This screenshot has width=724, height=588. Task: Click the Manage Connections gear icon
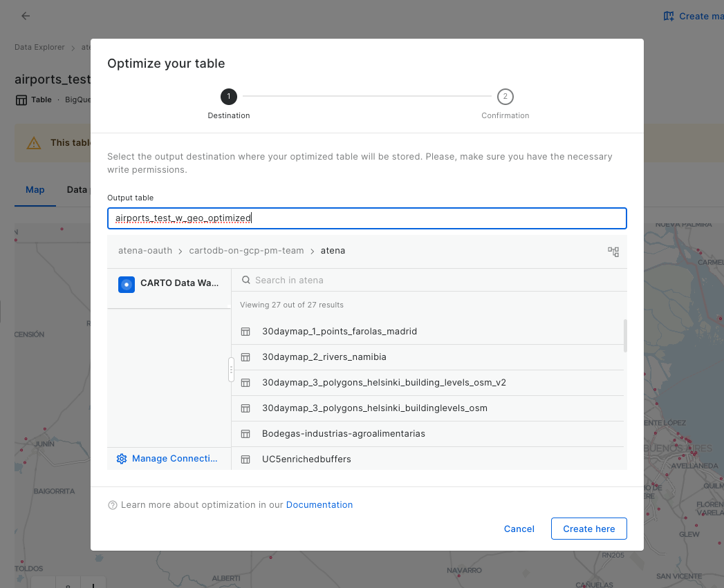click(122, 459)
